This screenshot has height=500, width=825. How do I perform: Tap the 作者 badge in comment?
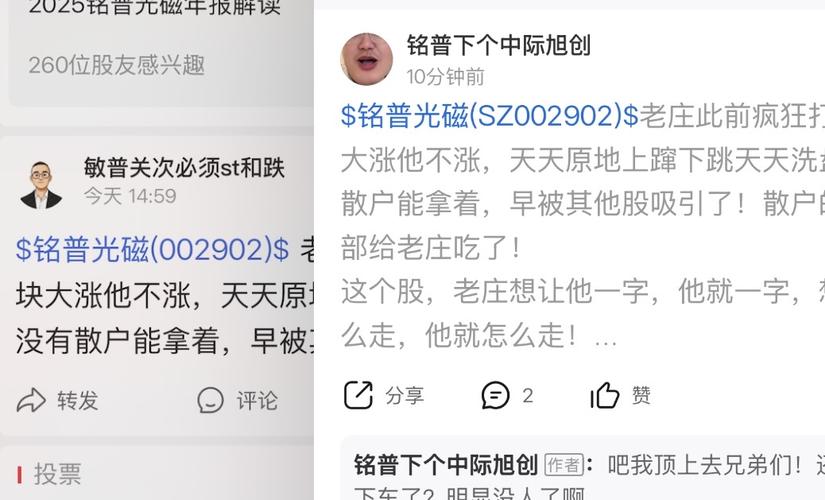[x=564, y=465]
